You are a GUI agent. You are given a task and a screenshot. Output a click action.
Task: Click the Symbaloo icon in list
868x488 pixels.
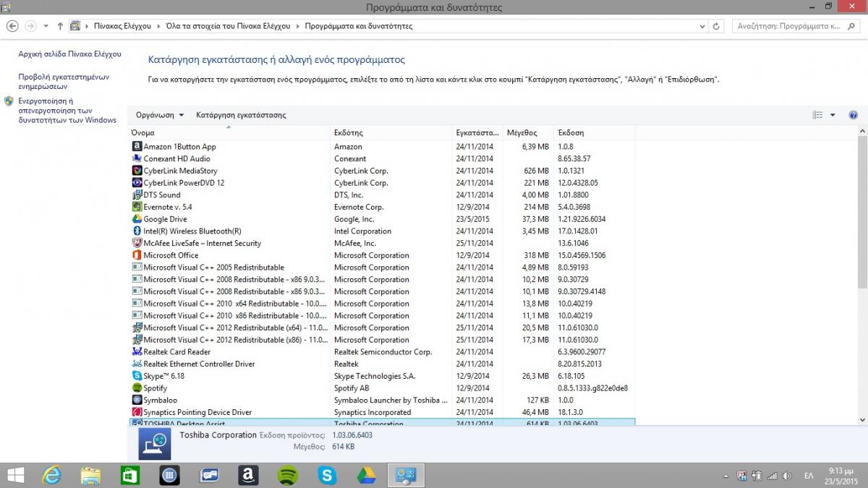point(137,400)
